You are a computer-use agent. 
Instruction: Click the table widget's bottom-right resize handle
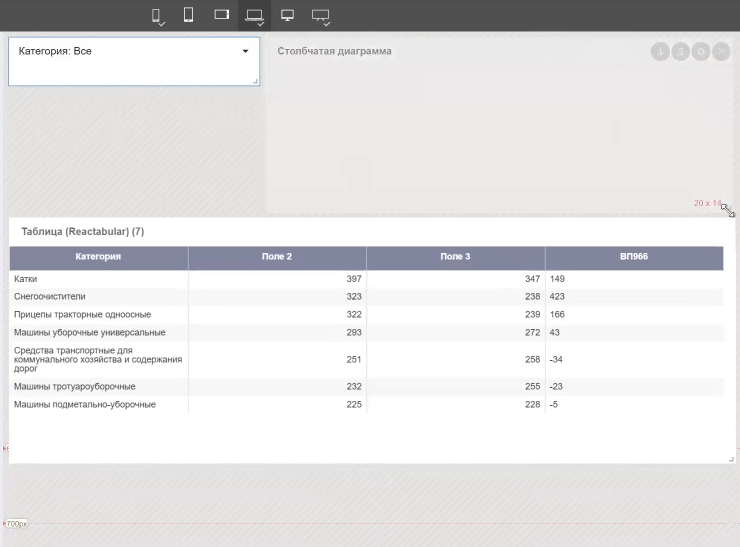coord(731,459)
